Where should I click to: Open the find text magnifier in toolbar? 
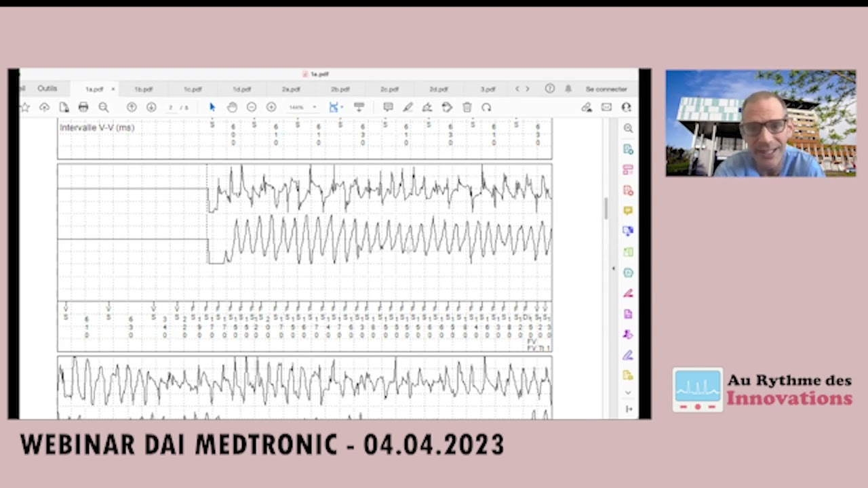point(103,107)
